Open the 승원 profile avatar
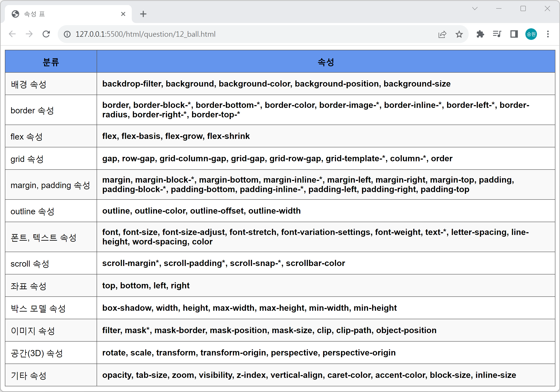The height and width of the screenshot is (392, 560). 531,34
